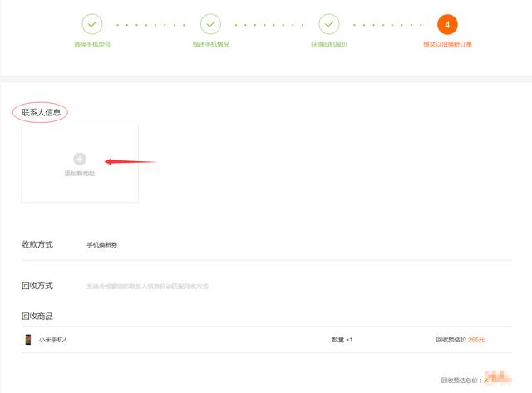Screen dimensions: 532x393
Task: Click the 回收商品 section heading
Action: [37, 316]
